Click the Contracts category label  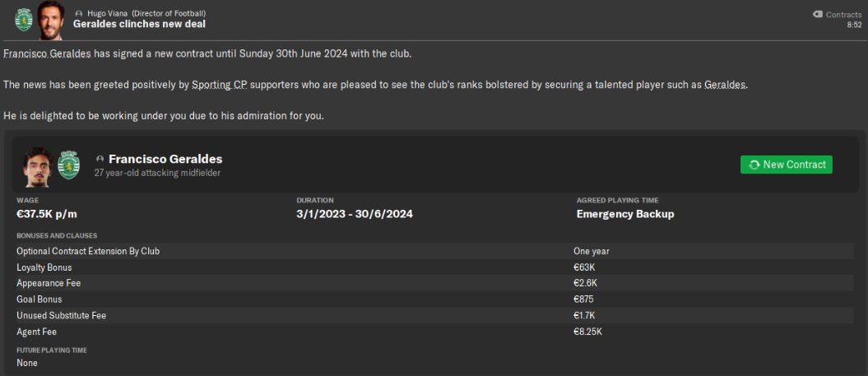843,14
